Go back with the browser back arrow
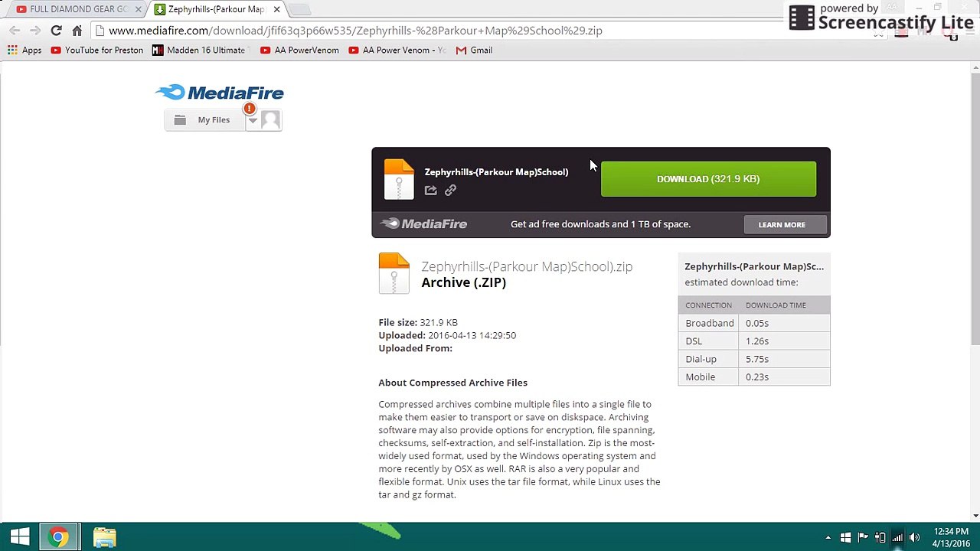 (x=15, y=31)
